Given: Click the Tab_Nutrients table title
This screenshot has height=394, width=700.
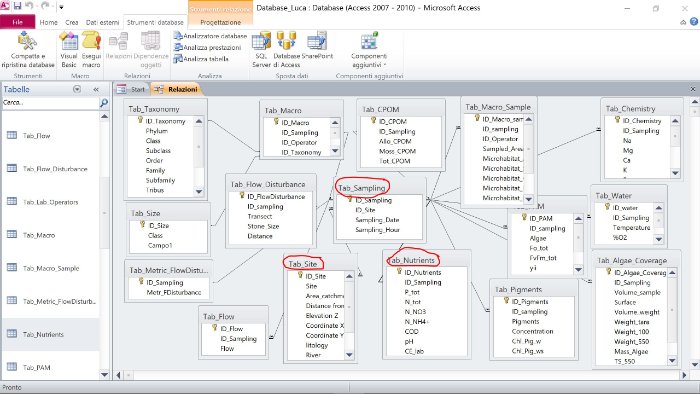Looking at the screenshot, I should tap(411, 260).
